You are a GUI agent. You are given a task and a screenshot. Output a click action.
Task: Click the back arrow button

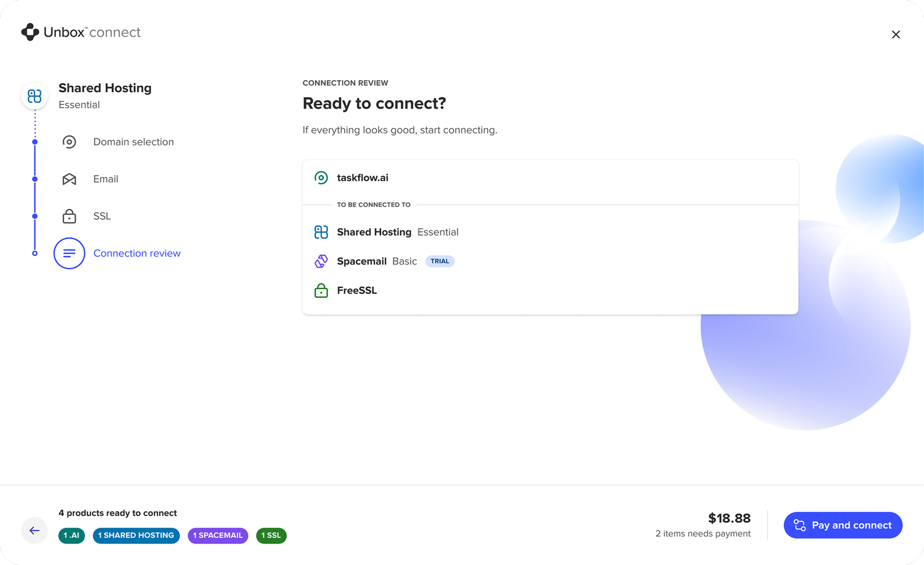coord(34,531)
